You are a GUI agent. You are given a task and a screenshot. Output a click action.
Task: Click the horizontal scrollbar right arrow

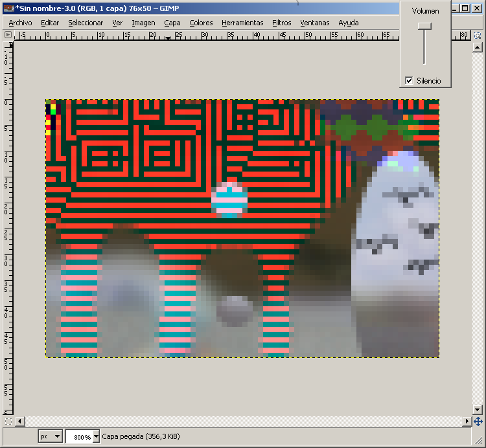pos(466,421)
